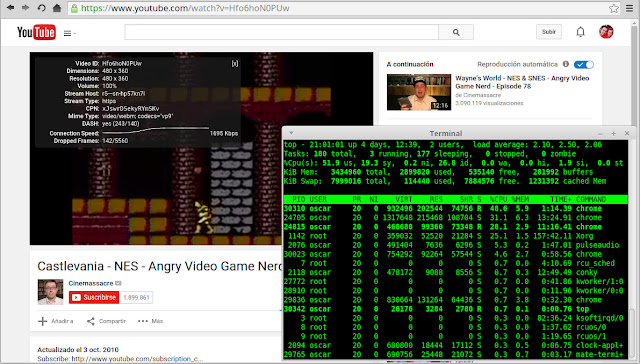Click PID 30310 chrome row
Image resolution: width=640 pixels, height=364 pixels.
[456, 209]
